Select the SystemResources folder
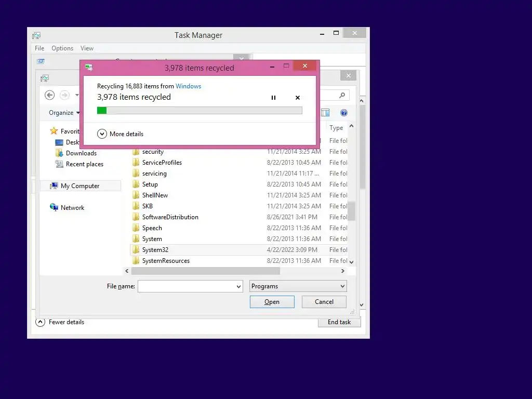 tap(166, 261)
